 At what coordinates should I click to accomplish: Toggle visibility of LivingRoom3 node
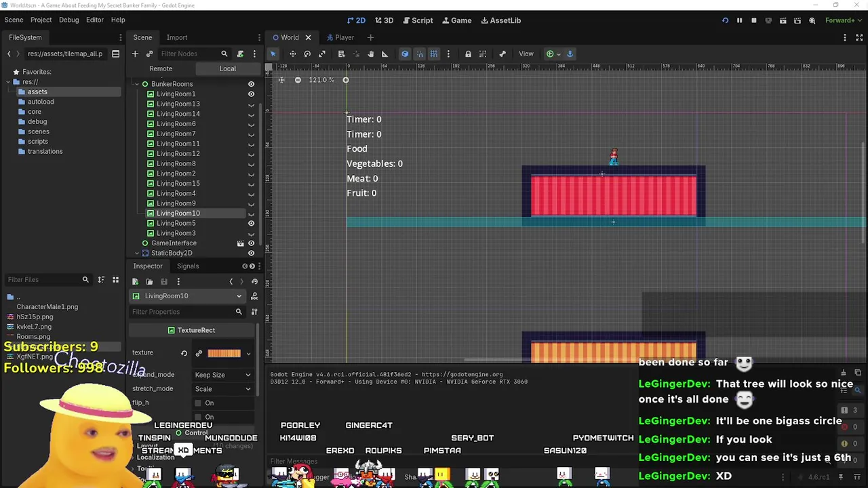click(x=251, y=233)
